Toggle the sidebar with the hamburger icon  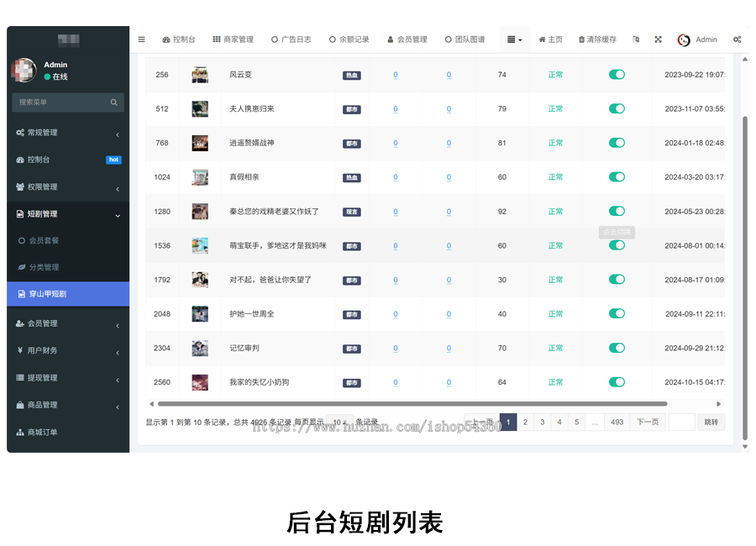coord(141,39)
